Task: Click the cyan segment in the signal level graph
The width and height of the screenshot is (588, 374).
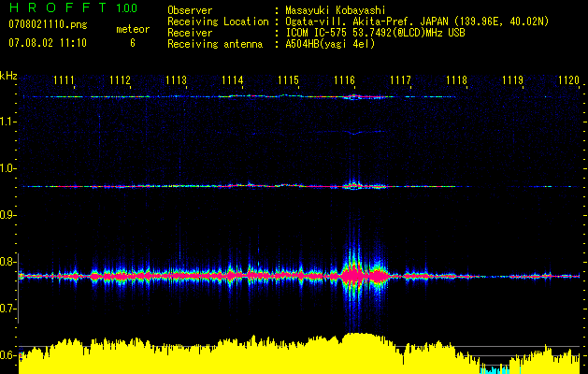Action: [495, 369]
